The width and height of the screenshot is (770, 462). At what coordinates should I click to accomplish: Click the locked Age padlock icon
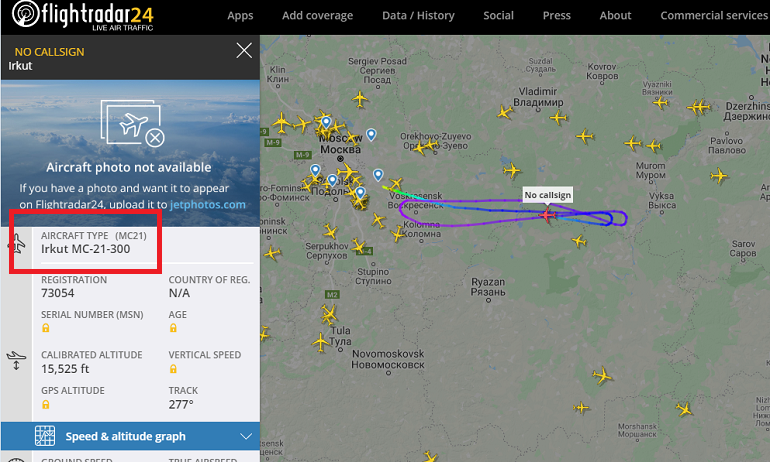[x=173, y=328]
